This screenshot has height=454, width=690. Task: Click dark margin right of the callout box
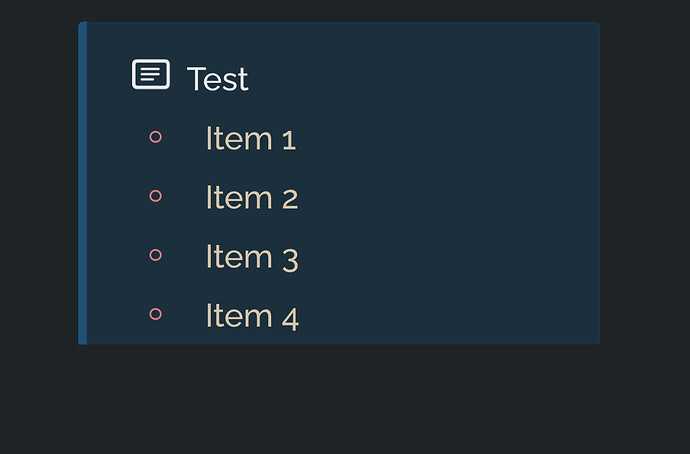click(645, 183)
